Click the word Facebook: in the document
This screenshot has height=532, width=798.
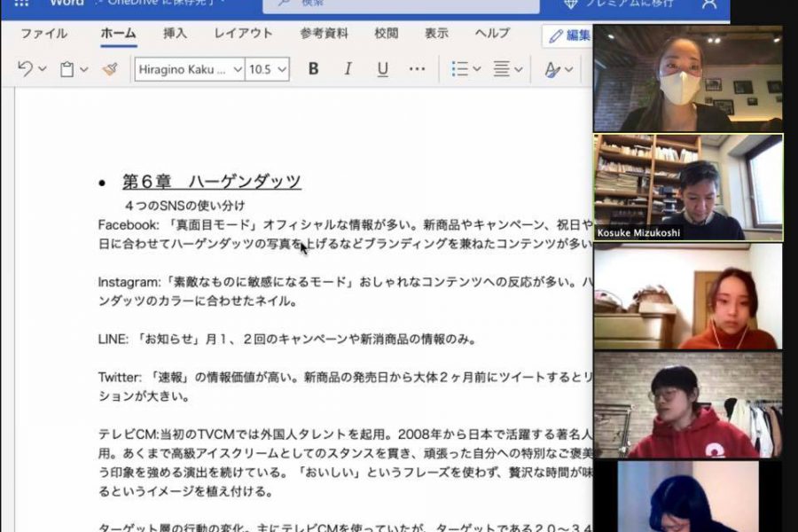tap(129, 225)
